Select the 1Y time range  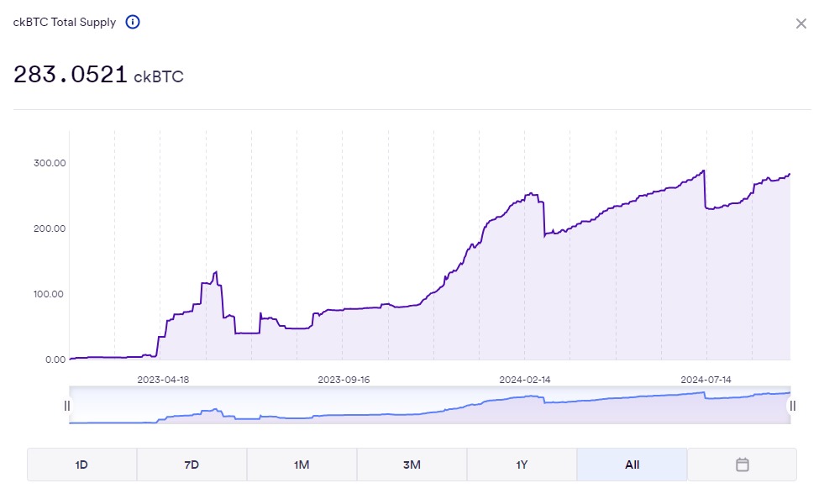(522, 464)
